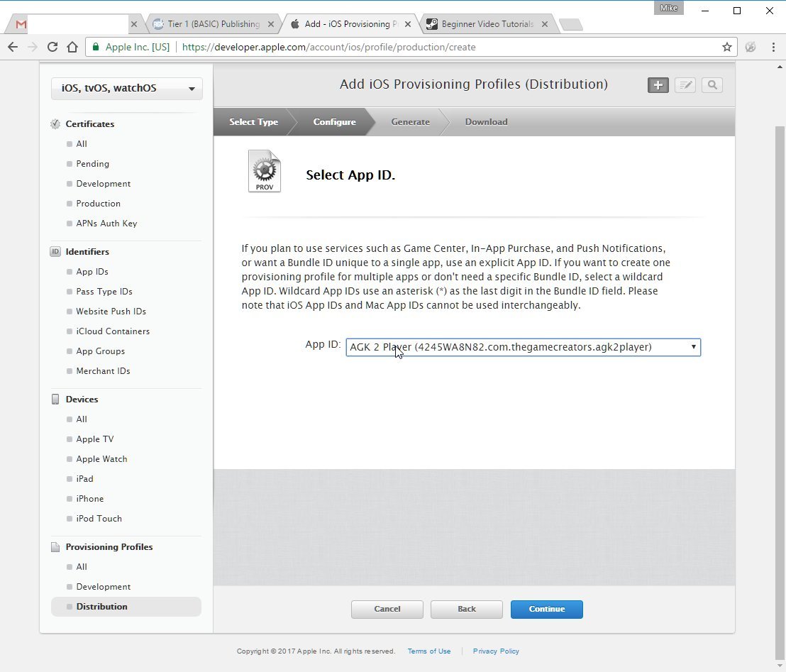Viewport: 786px width, 672px height.
Task: Open App IDs in sidebar
Action: pyautogui.click(x=92, y=272)
